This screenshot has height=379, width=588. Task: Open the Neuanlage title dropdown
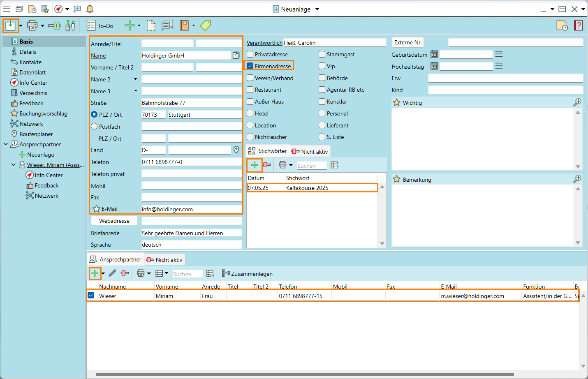[317, 9]
